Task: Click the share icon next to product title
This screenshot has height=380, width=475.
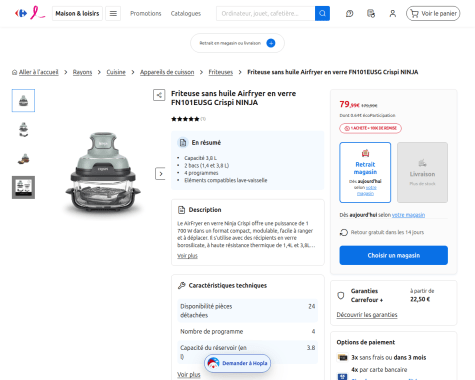Action: [159, 95]
